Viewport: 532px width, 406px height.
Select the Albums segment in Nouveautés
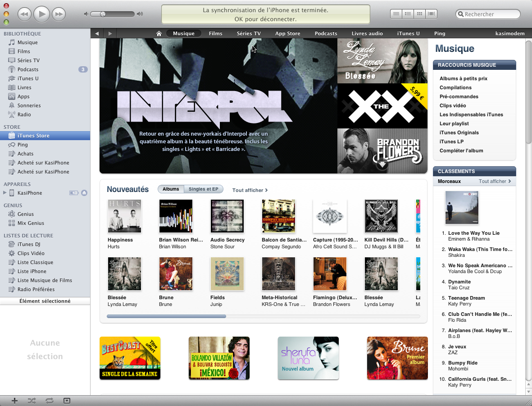[x=171, y=189]
